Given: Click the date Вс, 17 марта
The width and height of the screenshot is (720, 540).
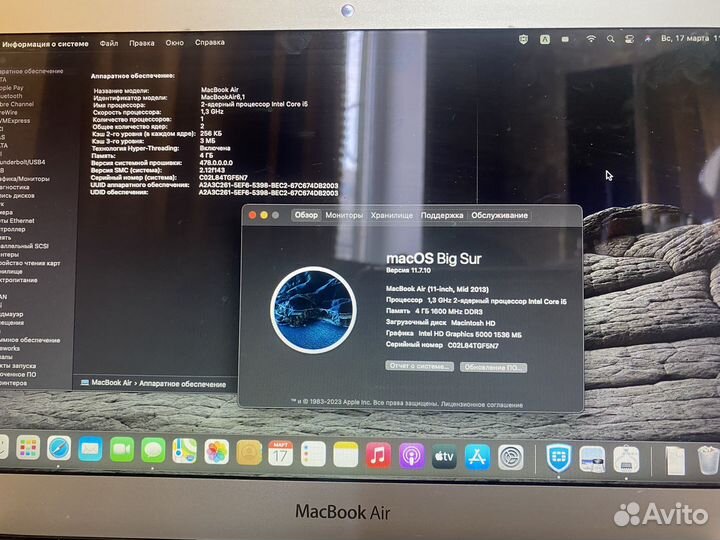Looking at the screenshot, I should pos(685,39).
